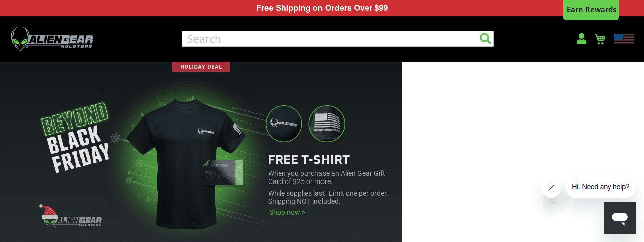The image size is (644, 242).
Task: Click the Hi. Need any help? message
Action: coord(601,187)
